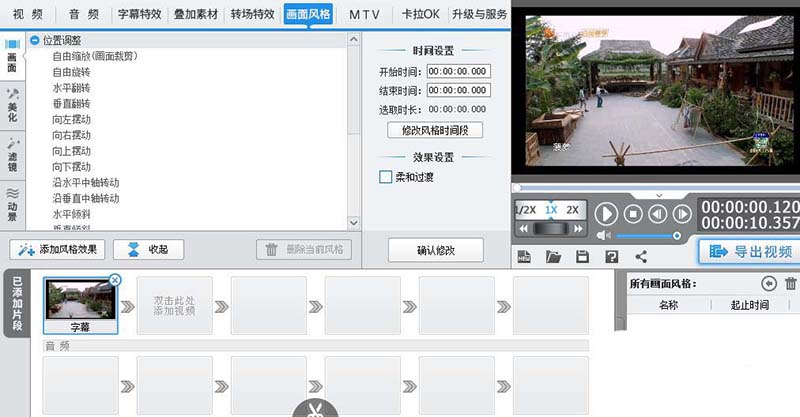Adjust the volume slider handle
800x417 pixels.
[677, 236]
